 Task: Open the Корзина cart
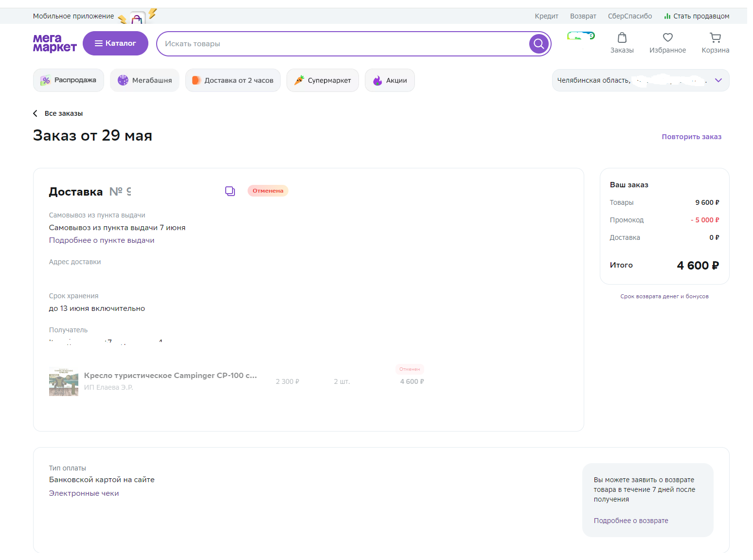pyautogui.click(x=716, y=43)
